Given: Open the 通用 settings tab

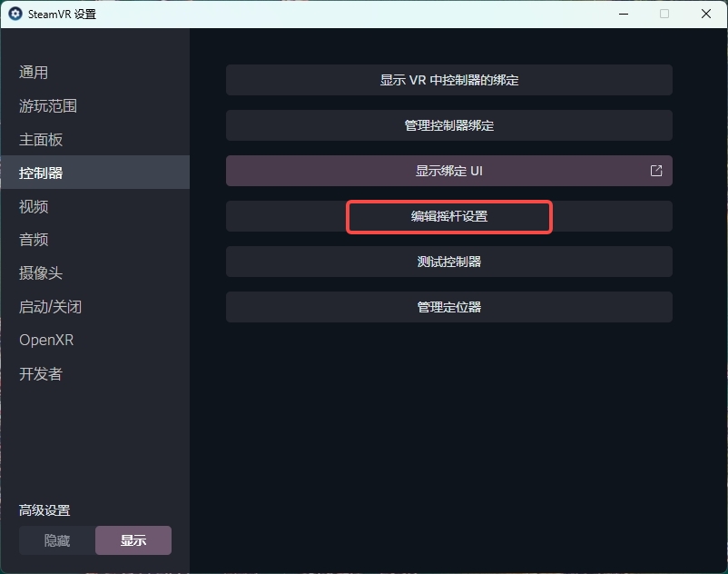Looking at the screenshot, I should (x=34, y=73).
